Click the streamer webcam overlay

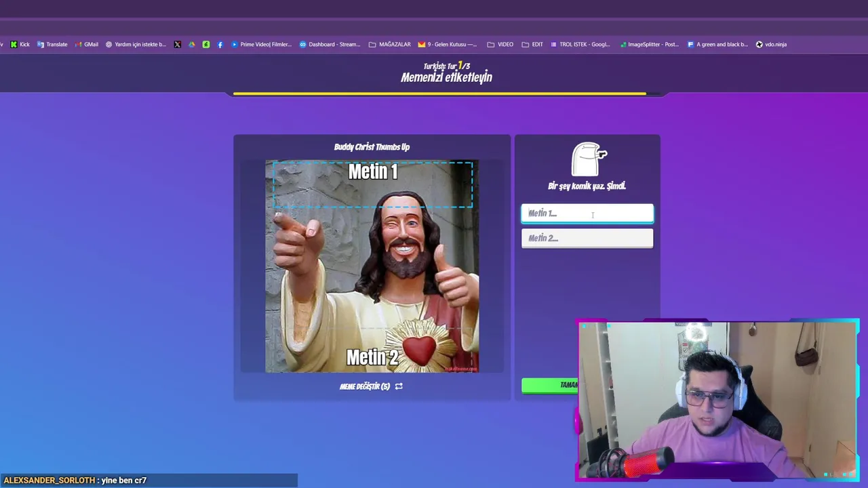(717, 400)
